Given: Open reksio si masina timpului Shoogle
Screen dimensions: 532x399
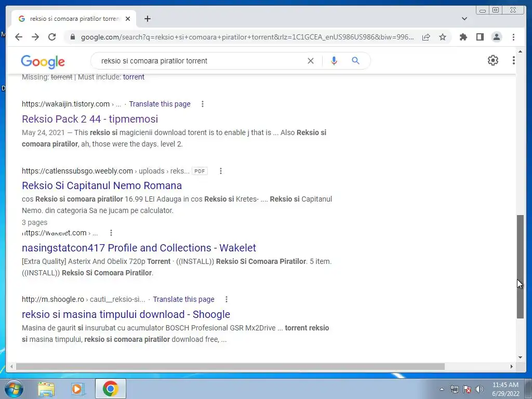Looking at the screenshot, I should pos(126,314).
